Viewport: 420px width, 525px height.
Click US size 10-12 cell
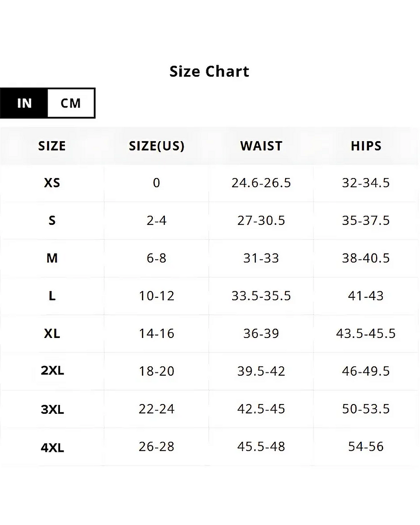pyautogui.click(x=156, y=296)
